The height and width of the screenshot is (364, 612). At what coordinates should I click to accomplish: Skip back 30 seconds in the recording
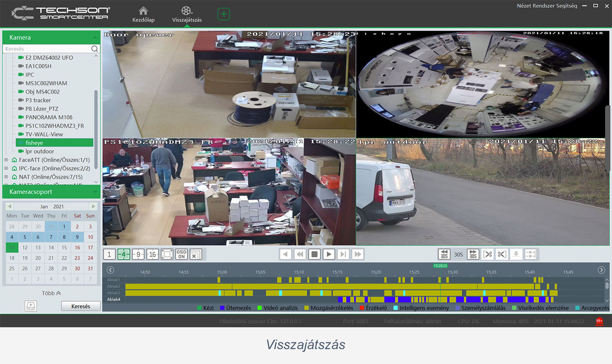click(x=444, y=254)
